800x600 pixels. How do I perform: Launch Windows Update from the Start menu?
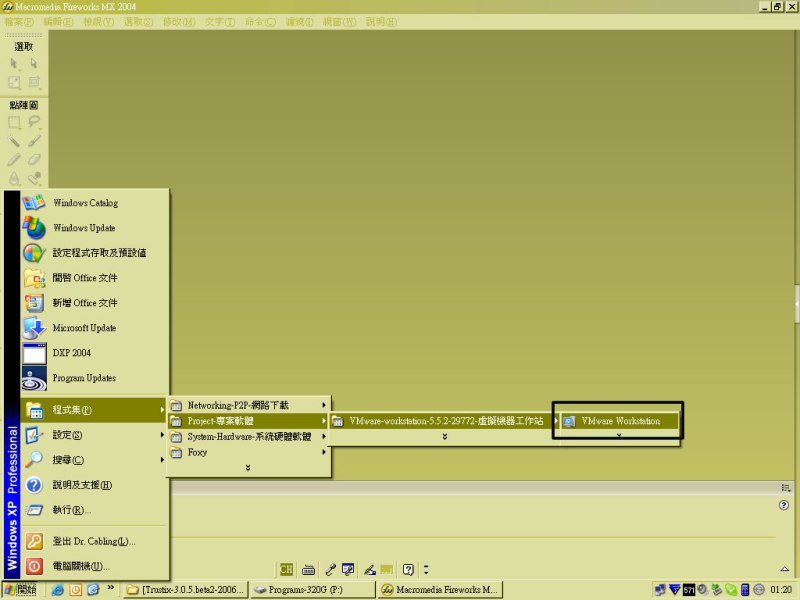coord(94,228)
